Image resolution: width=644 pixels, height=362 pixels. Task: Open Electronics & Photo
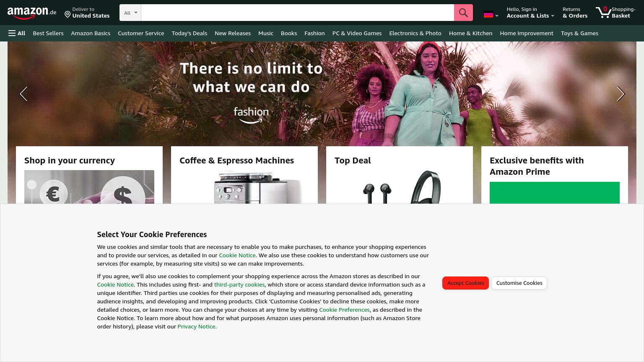pos(415,33)
